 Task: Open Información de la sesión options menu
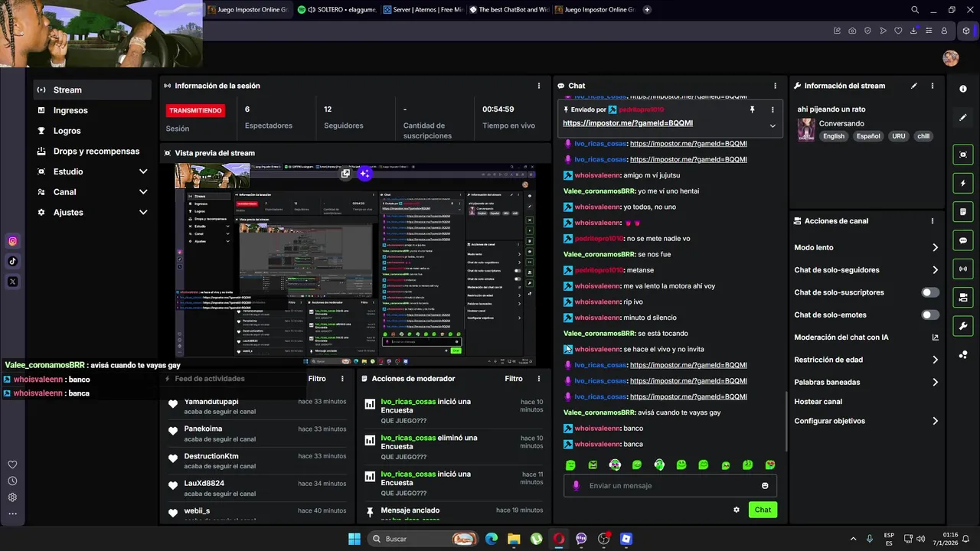coord(539,86)
